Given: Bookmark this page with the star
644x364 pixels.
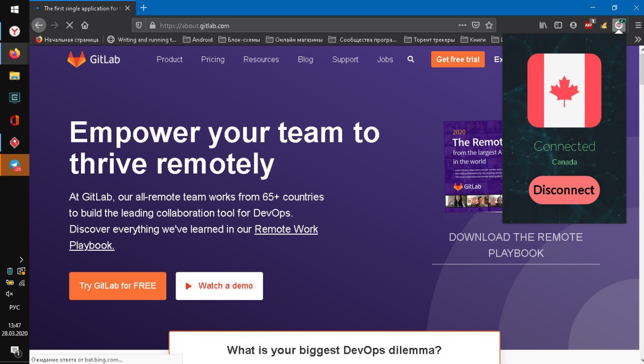Looking at the screenshot, I should [x=489, y=25].
